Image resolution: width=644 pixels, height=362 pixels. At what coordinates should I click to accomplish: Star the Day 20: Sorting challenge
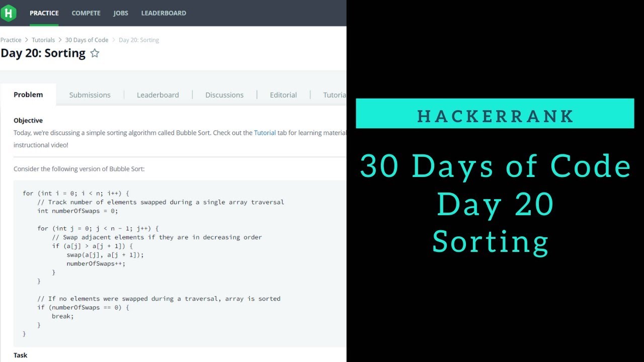pyautogui.click(x=95, y=53)
